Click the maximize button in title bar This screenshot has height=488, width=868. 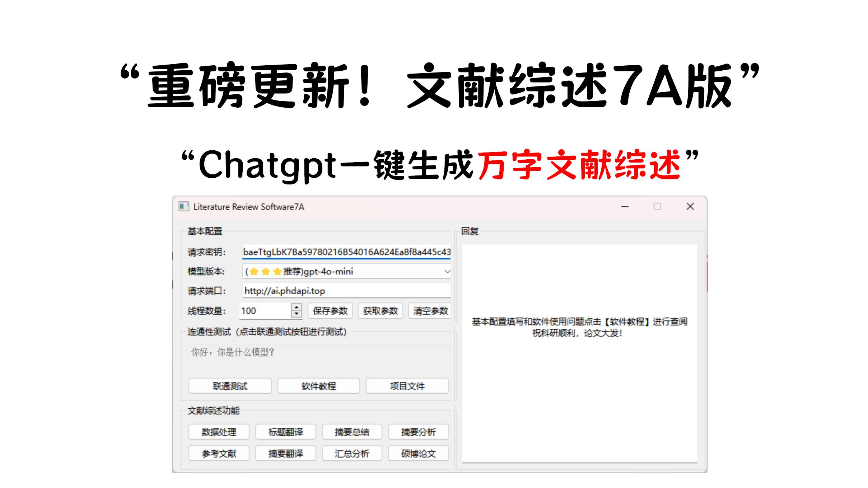coord(657,207)
